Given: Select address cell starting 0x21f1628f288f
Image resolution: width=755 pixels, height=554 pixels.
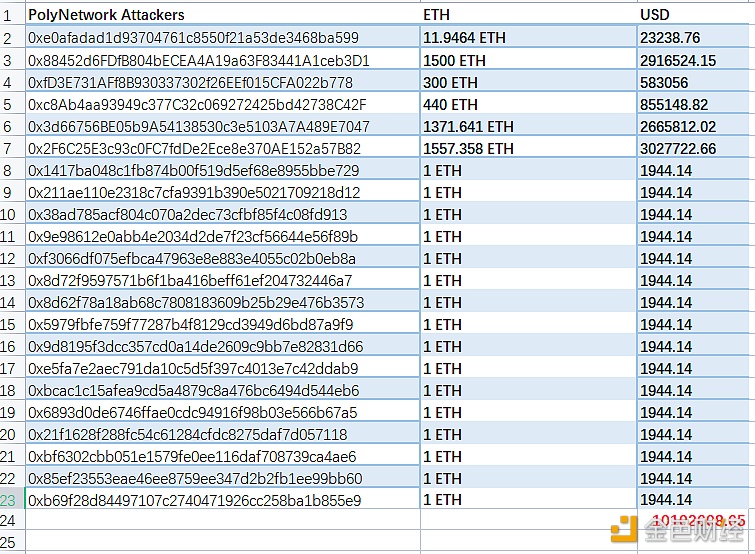Looking at the screenshot, I should 222,434.
